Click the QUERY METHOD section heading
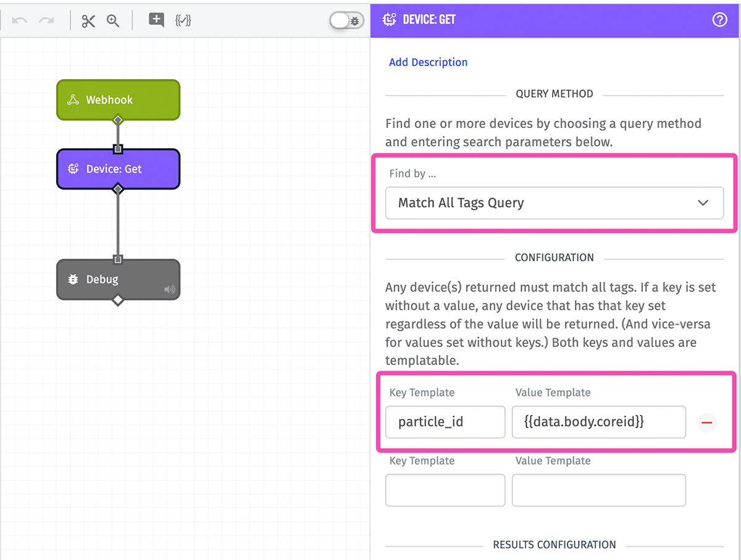The image size is (741, 560). (555, 94)
